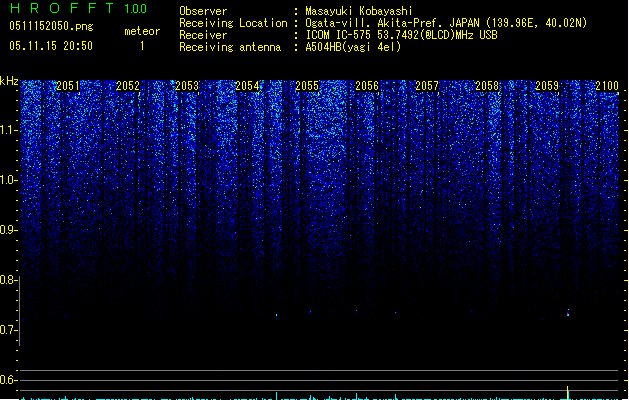Click the Ogata-vill. Akita-Pref. JAPAN location text

[x=446, y=23]
